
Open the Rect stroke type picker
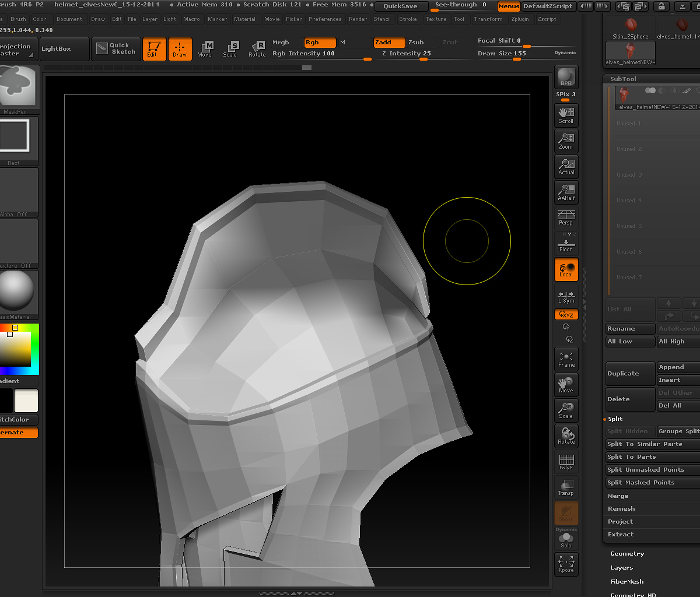pos(19,141)
